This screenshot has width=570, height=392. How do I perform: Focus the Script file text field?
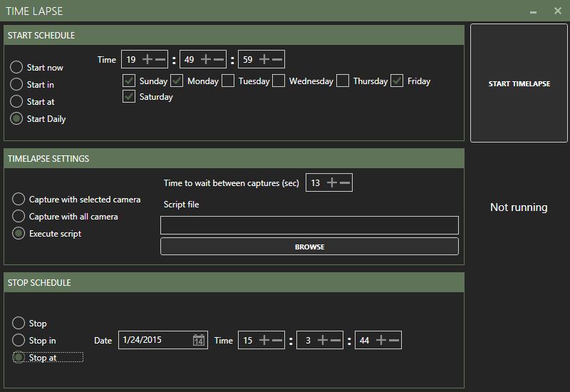click(309, 225)
